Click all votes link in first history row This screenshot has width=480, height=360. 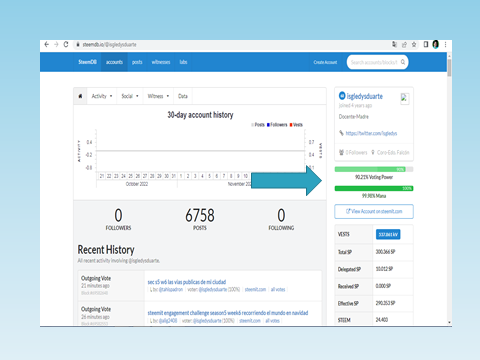278,289
